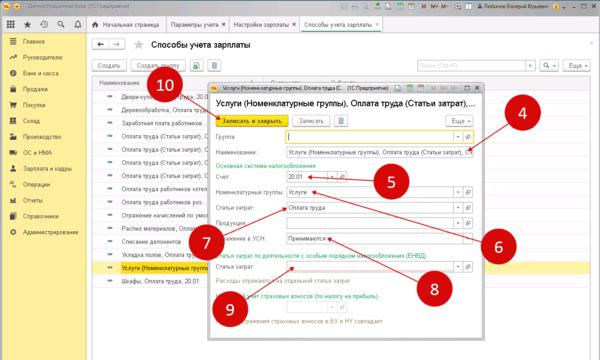Screen dimensions: 600x360
Task: Open Статьи затрат open-item icon
Action: 468,208
